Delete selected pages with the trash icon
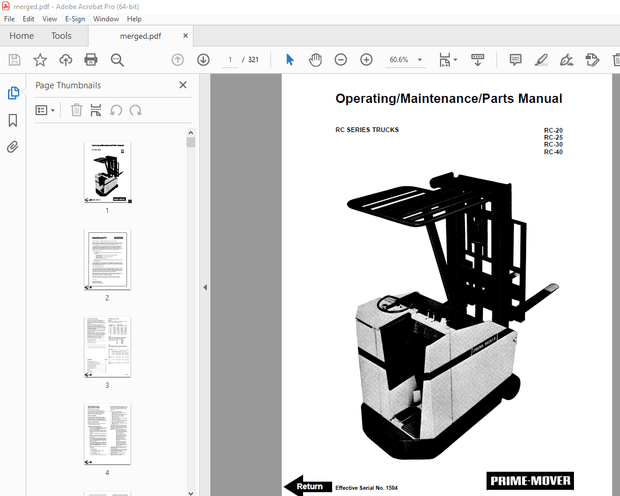 (x=76, y=110)
